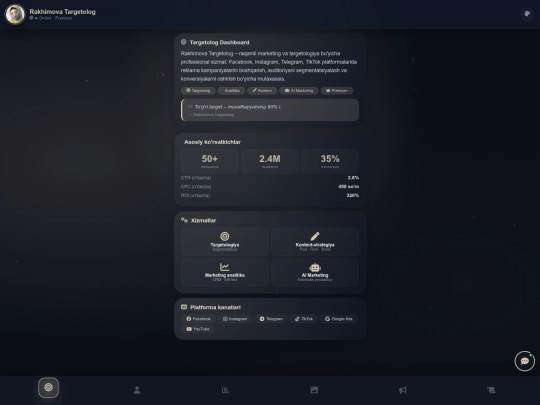Click the Targetolog tag chip
540x405 pixels.
pos(198,91)
